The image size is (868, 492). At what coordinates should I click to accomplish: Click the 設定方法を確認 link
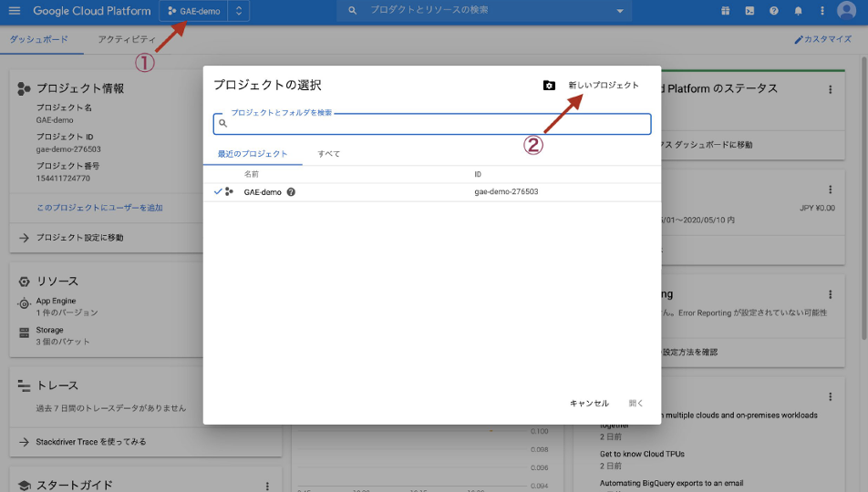pyautogui.click(x=689, y=352)
